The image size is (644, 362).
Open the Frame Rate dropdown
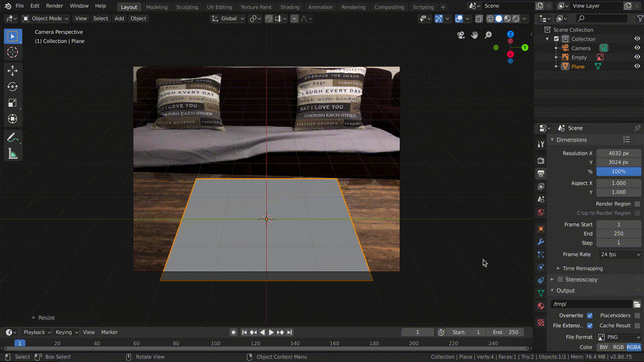pyautogui.click(x=619, y=254)
